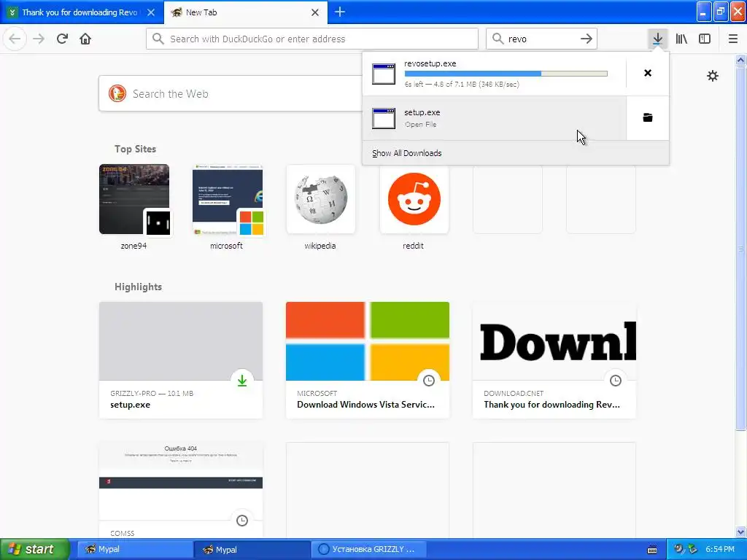Click the DuckDuckGo logo in the web search box

(x=117, y=93)
